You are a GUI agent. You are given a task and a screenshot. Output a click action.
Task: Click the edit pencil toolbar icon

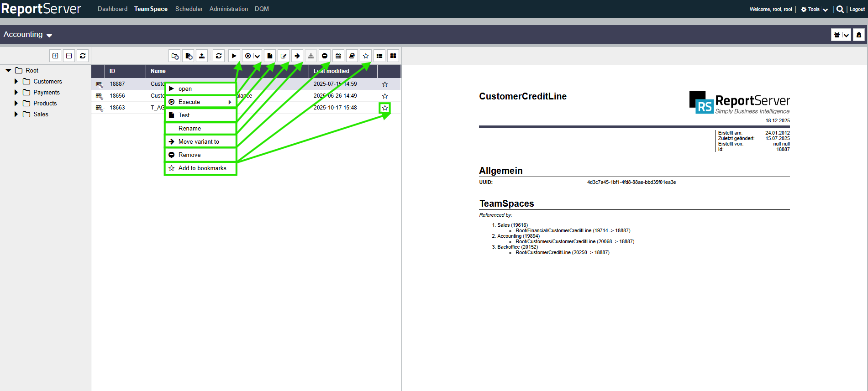(x=284, y=56)
